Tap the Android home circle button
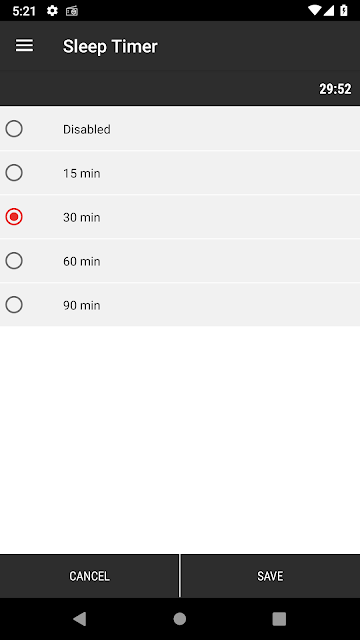The image size is (360, 640). (x=180, y=619)
